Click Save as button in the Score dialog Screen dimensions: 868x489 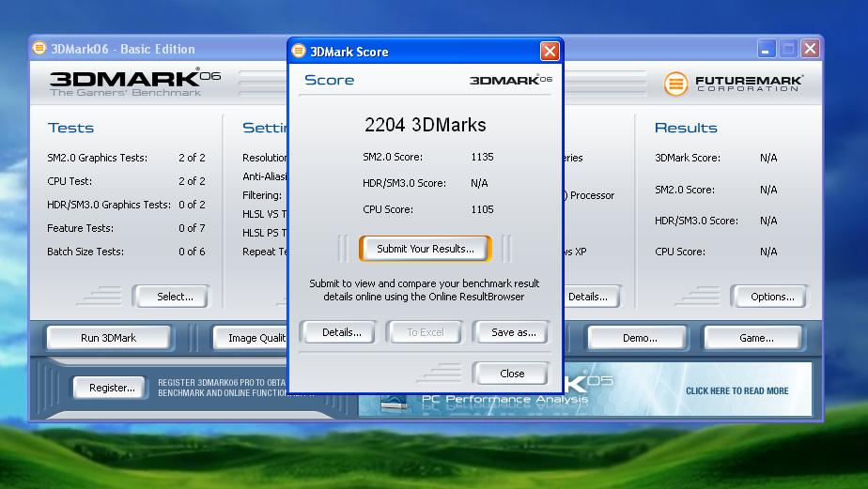tap(513, 332)
